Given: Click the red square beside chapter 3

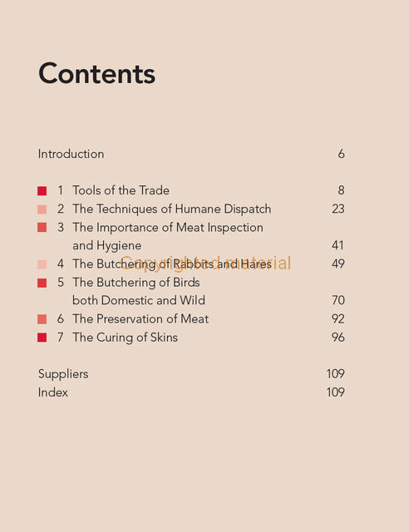Looking at the screenshot, I should pos(42,227).
